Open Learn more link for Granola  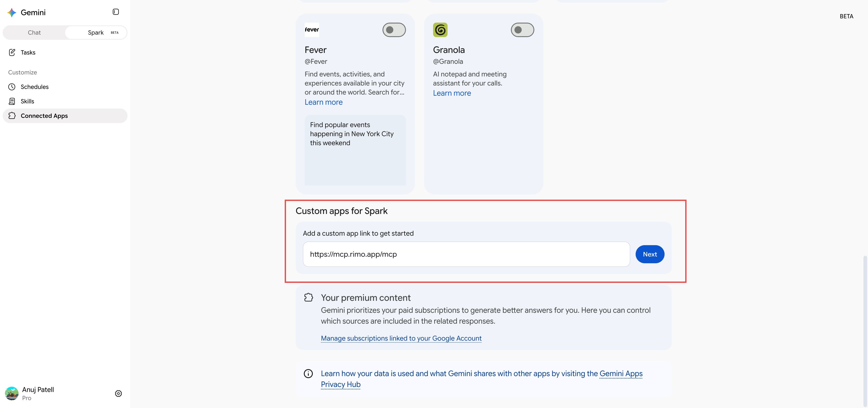pyautogui.click(x=452, y=93)
